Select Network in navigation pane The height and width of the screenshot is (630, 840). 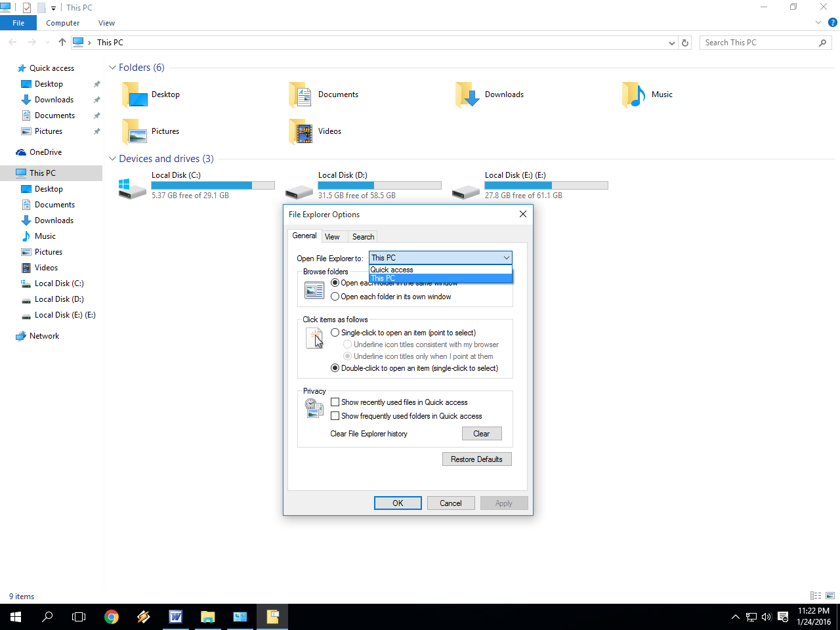click(44, 336)
